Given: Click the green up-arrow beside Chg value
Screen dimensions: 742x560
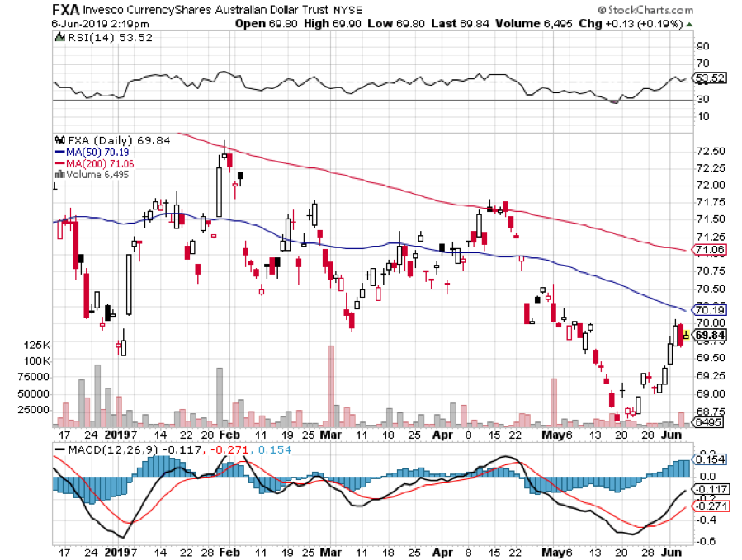Looking at the screenshot, I should (689, 24).
